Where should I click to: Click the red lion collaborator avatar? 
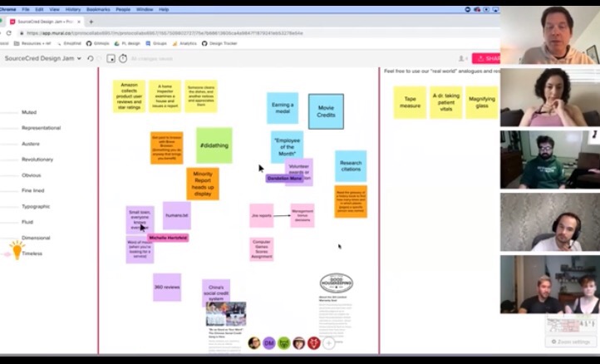click(x=314, y=343)
